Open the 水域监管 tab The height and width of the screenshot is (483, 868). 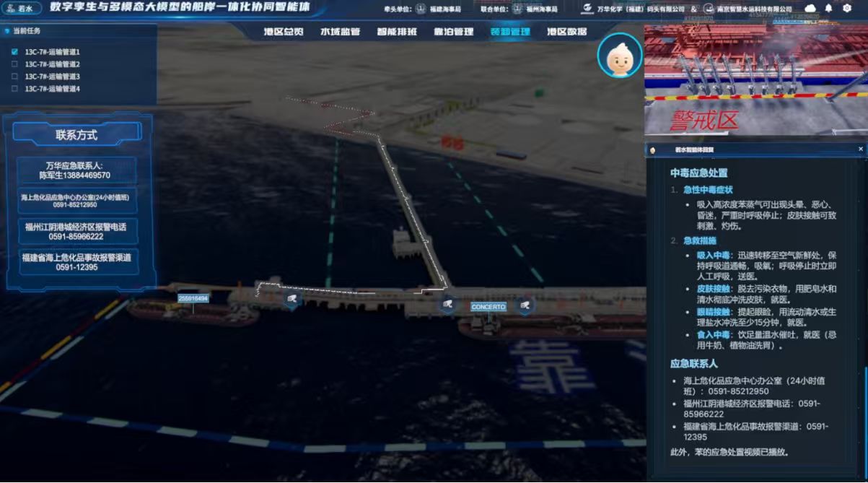(340, 32)
